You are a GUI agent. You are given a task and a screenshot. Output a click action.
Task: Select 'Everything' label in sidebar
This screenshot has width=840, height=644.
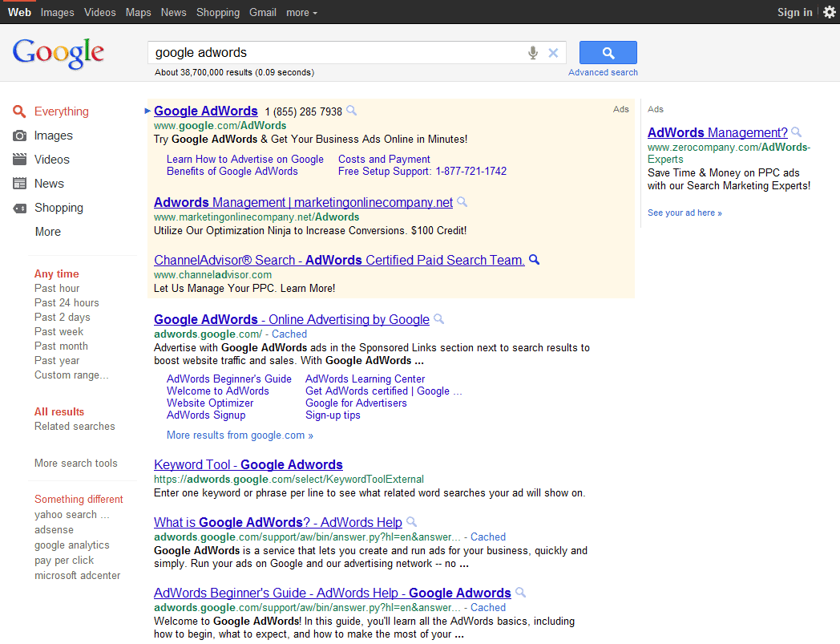[62, 111]
